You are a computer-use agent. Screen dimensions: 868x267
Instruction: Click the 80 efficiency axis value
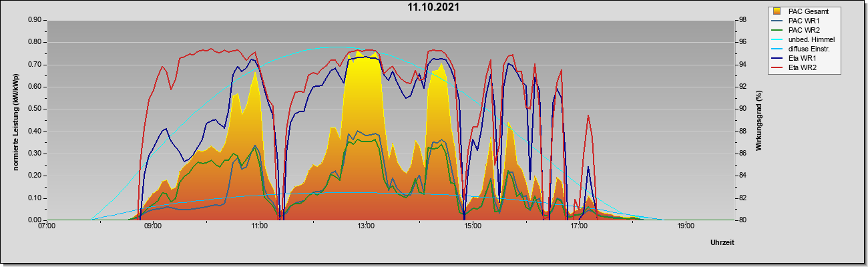point(742,220)
